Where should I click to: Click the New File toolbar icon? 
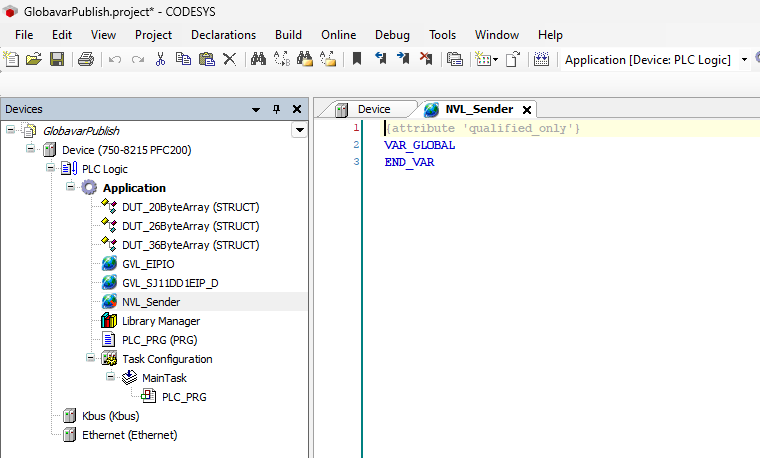(11, 59)
